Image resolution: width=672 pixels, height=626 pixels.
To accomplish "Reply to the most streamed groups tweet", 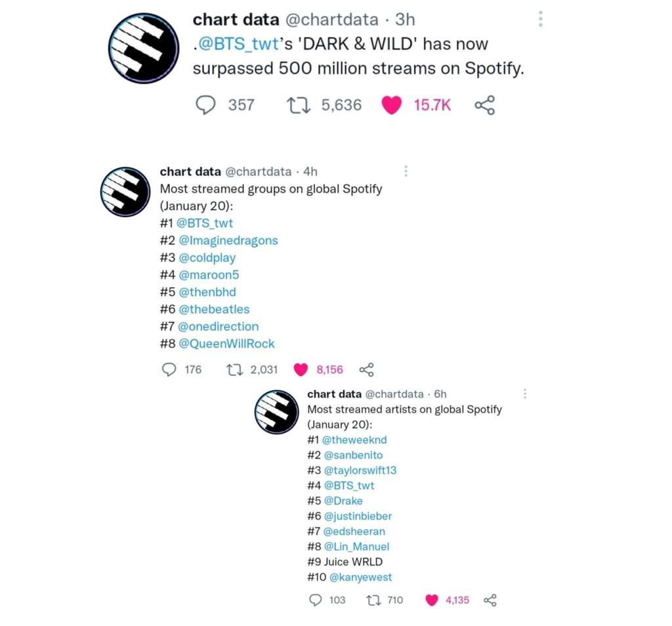I will [169, 369].
